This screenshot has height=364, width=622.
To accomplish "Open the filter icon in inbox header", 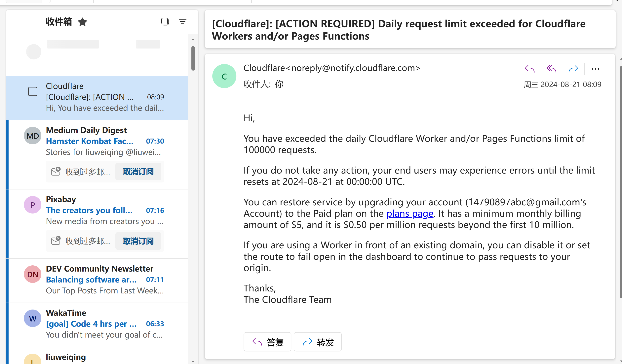I will tap(183, 21).
